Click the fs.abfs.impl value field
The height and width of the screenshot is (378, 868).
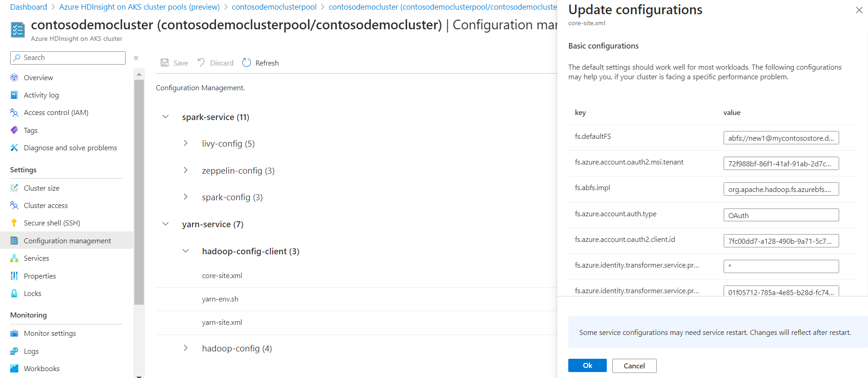(x=781, y=189)
